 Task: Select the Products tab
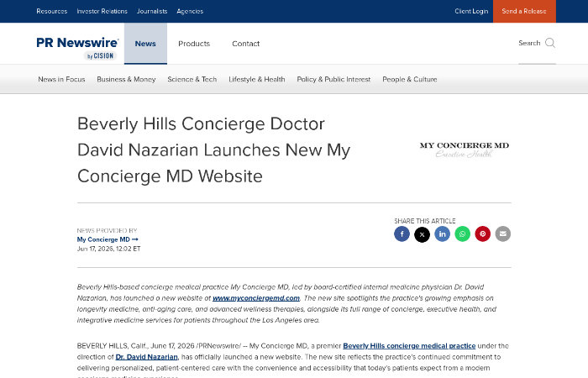[194, 44]
